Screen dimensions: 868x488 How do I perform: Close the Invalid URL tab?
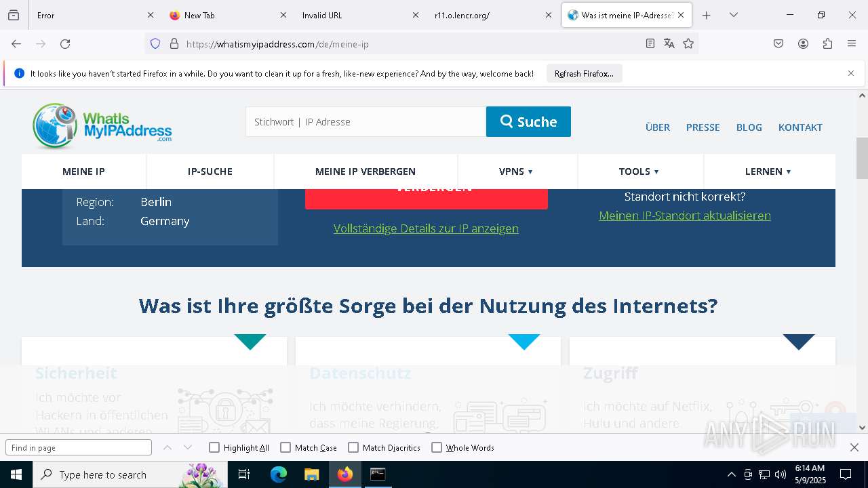pyautogui.click(x=416, y=15)
